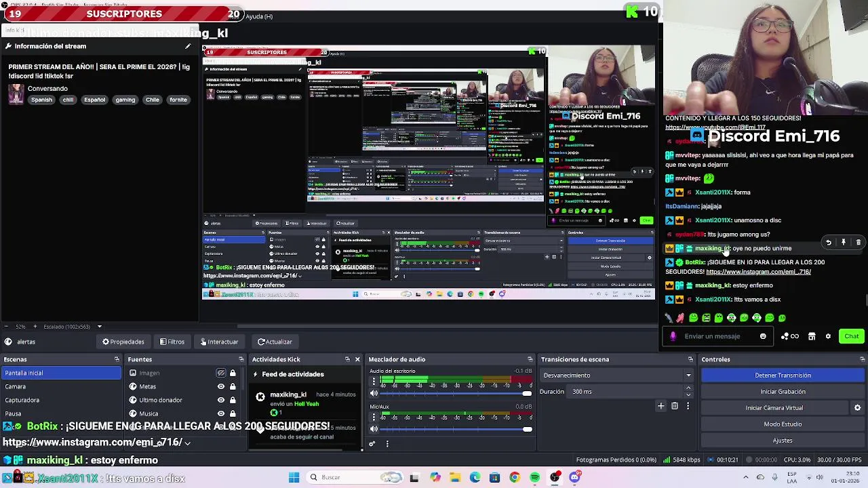Screen dimensions: 868x488
Task: Pop out the Fuentes dock icon
Action: tap(241, 359)
